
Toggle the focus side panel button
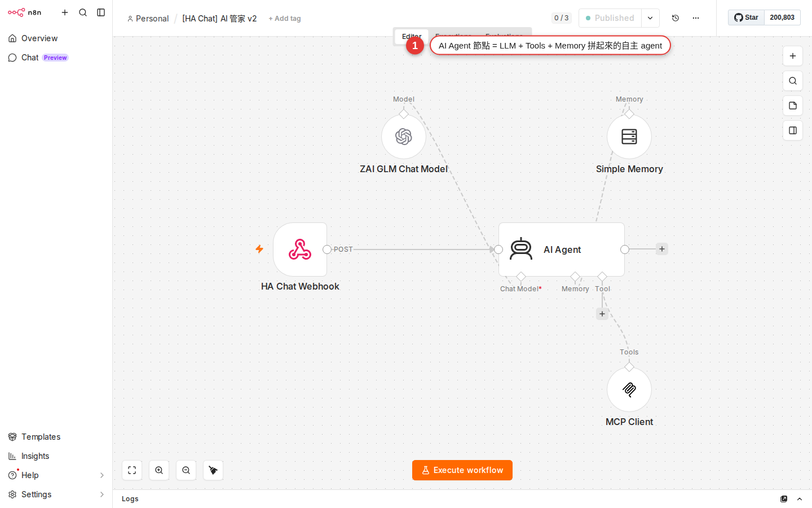[793, 130]
